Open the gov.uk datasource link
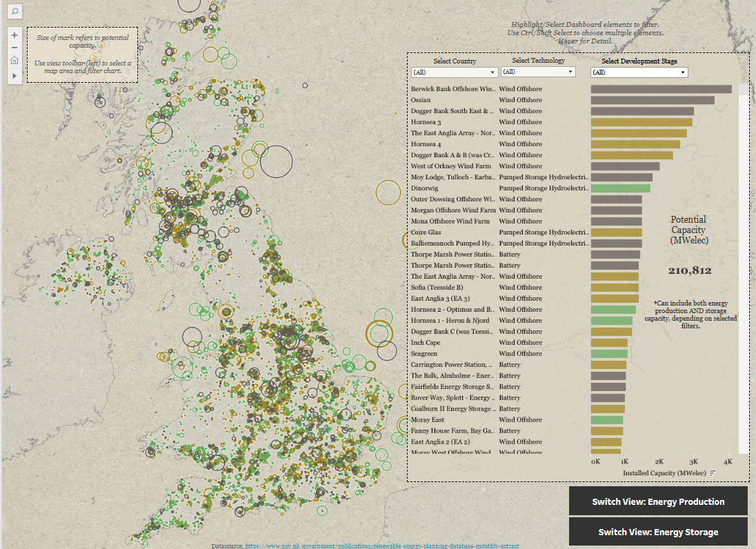The width and height of the screenshot is (756, 549). tap(382, 546)
